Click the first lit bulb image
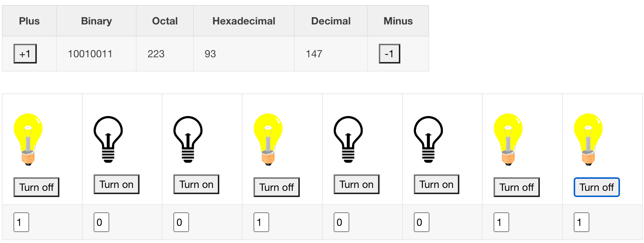This screenshot has width=644, height=243. click(x=28, y=139)
